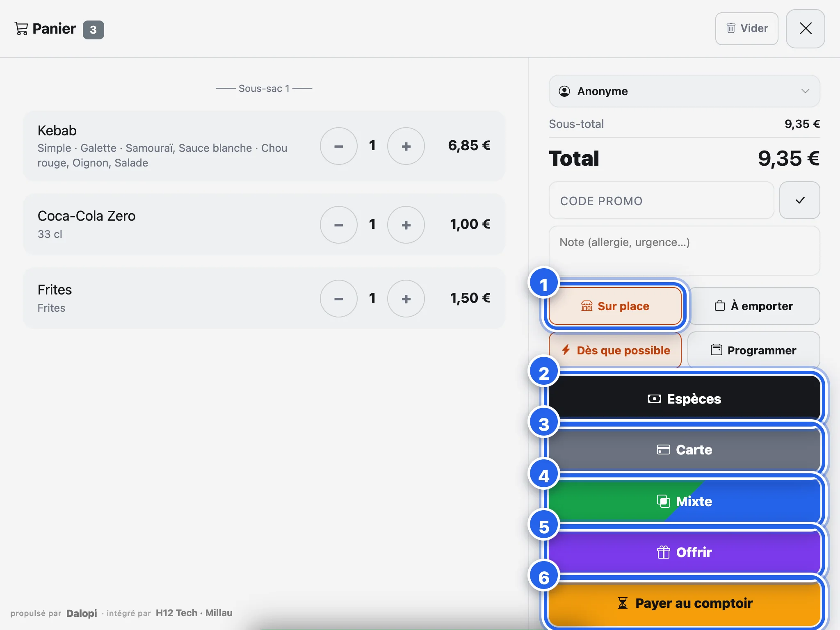Focus the CODE PROMO input field
840x630 pixels.
point(661,201)
